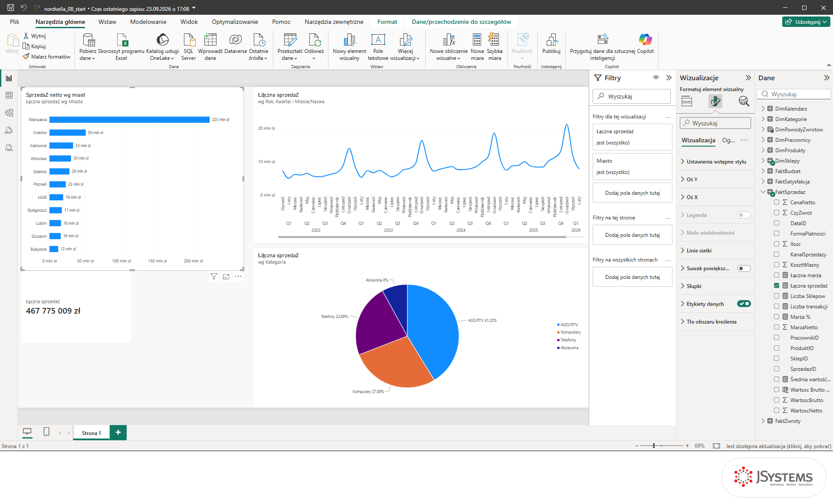
Task: Open DAX query view icon
Action: (9, 130)
